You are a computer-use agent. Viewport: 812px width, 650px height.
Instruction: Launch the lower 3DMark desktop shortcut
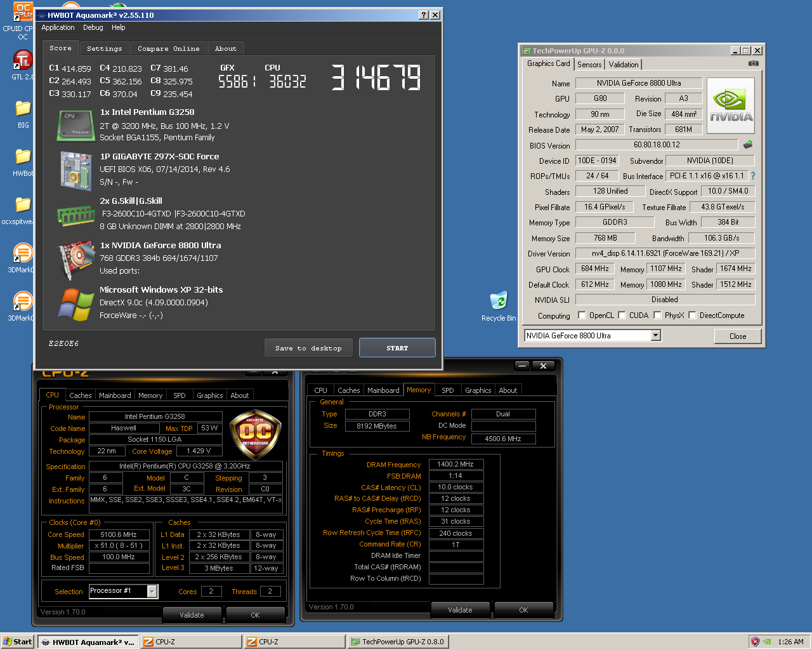(23, 301)
